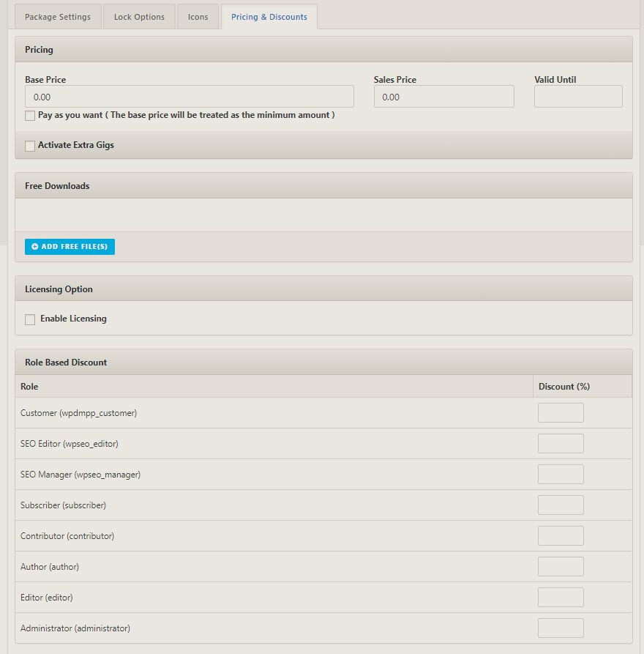Open the Lock Options tab
Image resolution: width=644 pixels, height=654 pixels.
(139, 15)
